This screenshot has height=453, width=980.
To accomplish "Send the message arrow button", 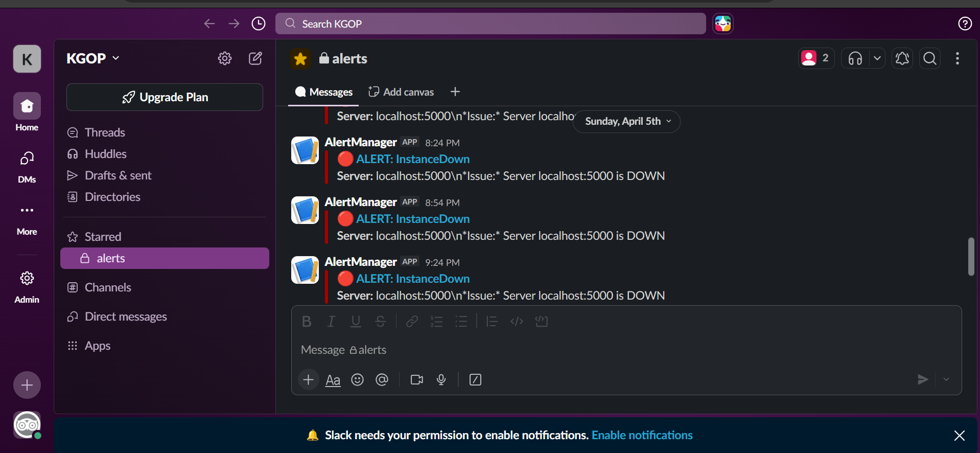I will [x=923, y=379].
